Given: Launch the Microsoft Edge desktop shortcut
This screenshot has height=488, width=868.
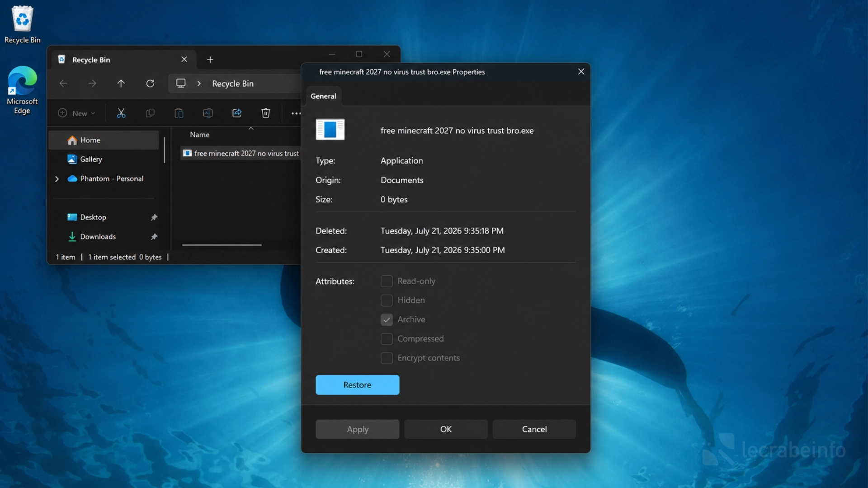Looking at the screenshot, I should (22, 90).
